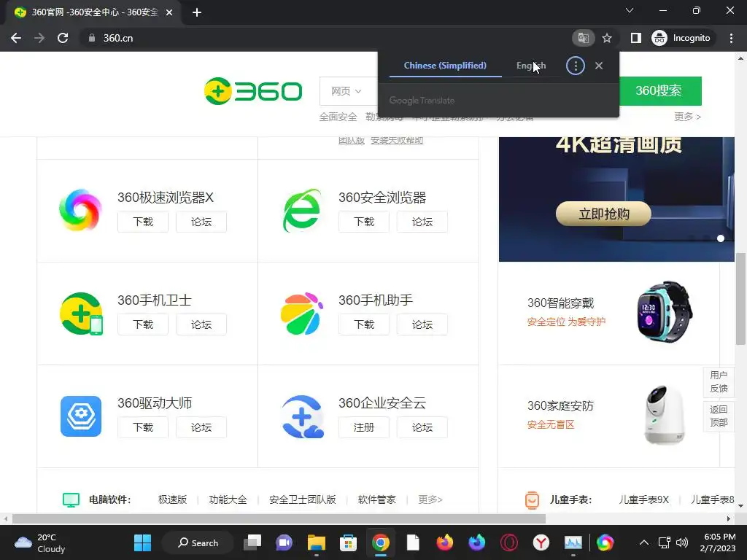This screenshot has width=747, height=560.
Task: Open 用户反馈 side button
Action: [x=719, y=382]
